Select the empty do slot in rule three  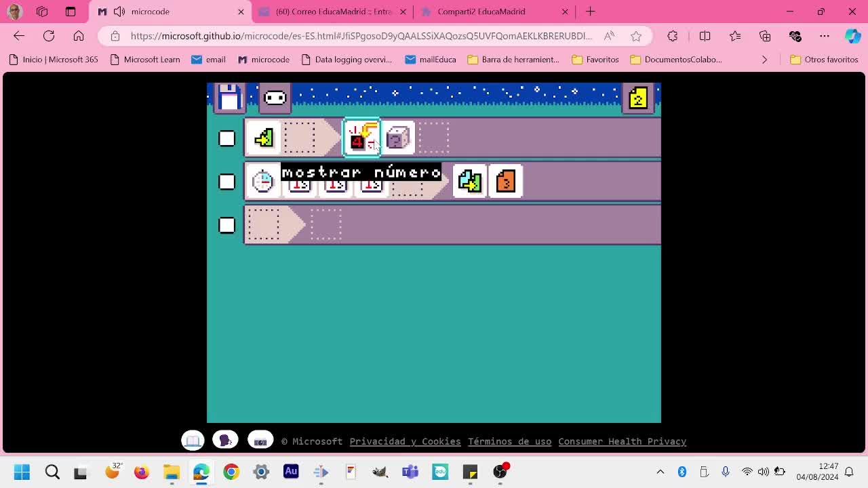point(326,225)
